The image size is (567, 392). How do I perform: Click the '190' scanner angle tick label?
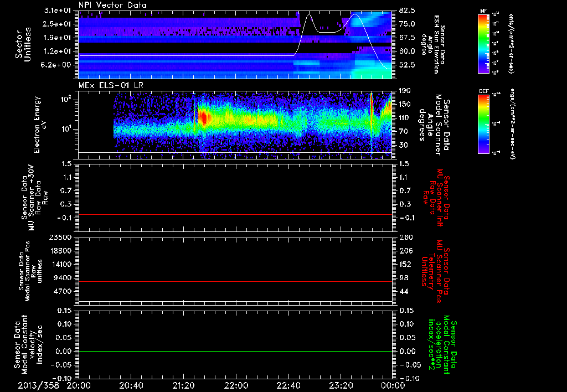tap(406, 91)
